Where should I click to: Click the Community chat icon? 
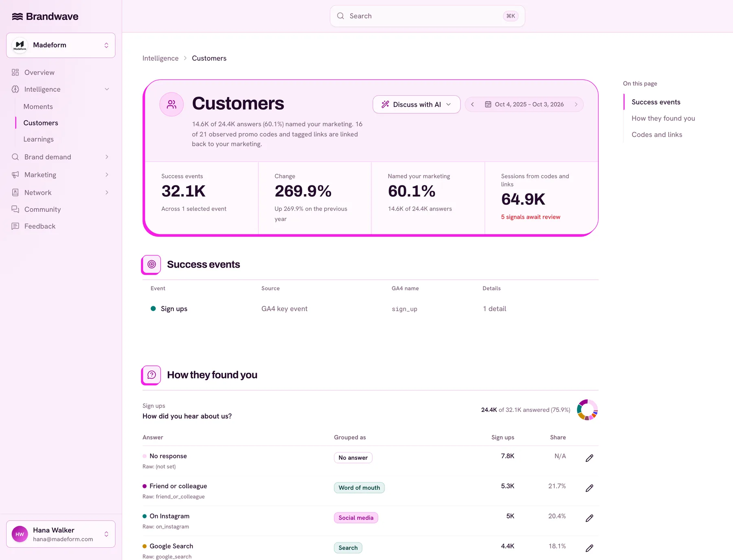[15, 209]
